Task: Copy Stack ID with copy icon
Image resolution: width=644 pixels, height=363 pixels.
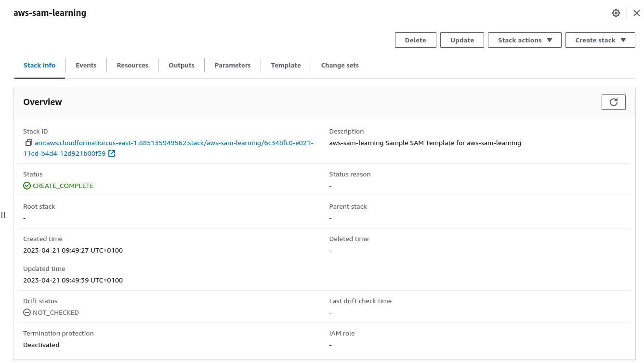Action: coord(28,143)
